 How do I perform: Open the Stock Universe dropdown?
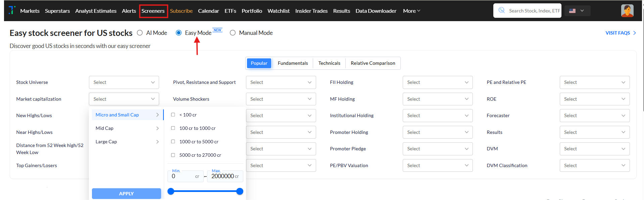tap(124, 82)
